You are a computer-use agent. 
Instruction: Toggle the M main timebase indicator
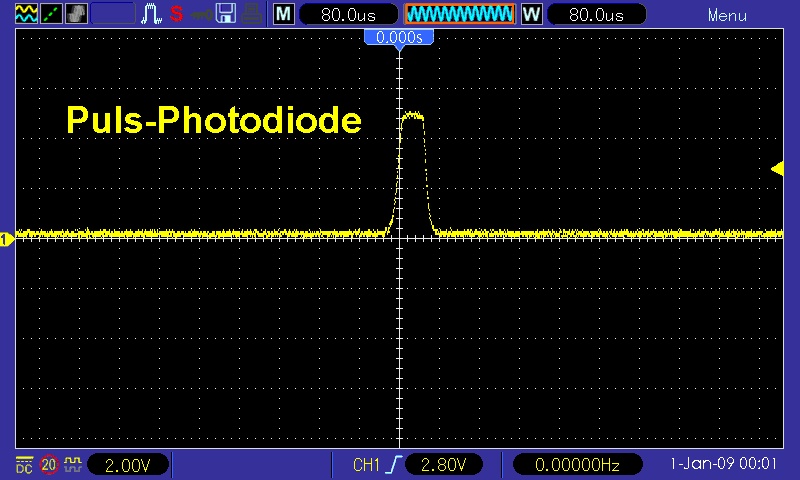284,15
